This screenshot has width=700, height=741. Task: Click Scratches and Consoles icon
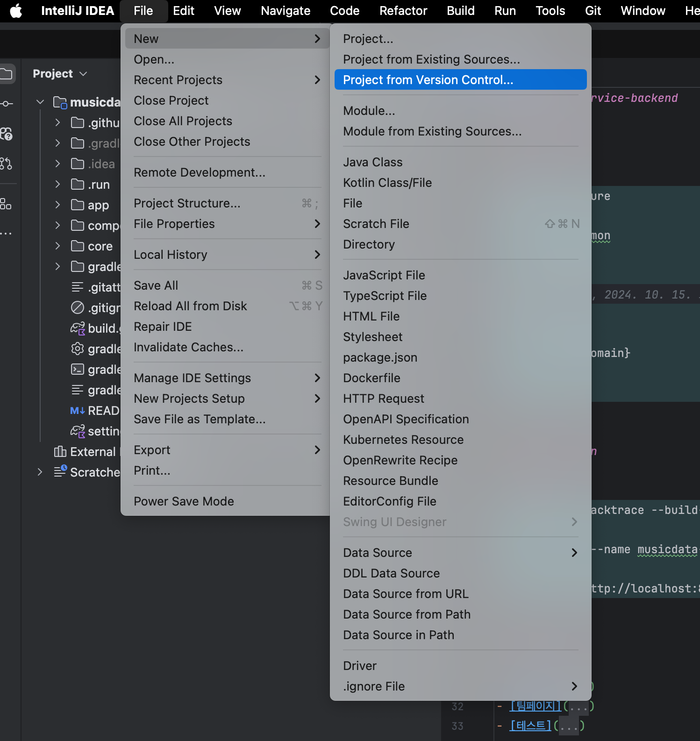point(60,471)
